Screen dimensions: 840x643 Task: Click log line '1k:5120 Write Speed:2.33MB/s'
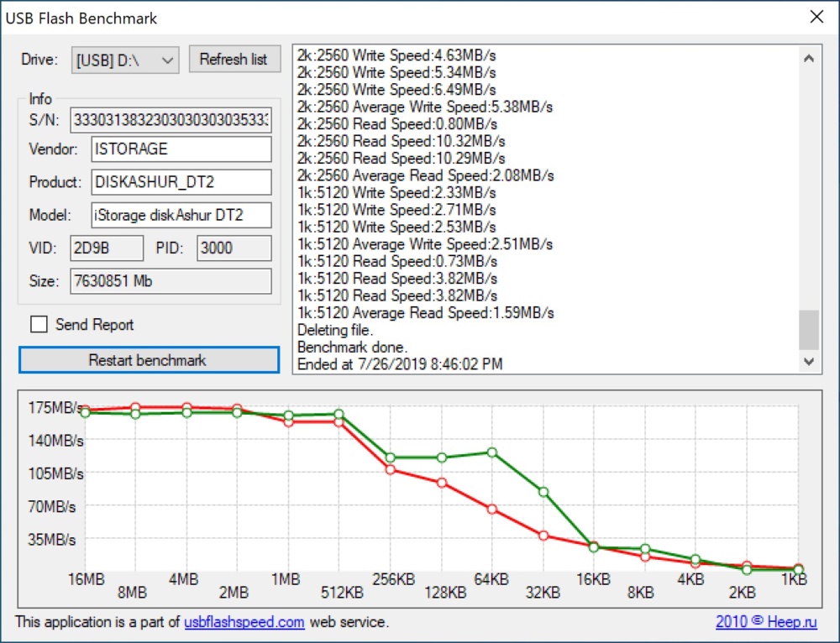(x=396, y=192)
